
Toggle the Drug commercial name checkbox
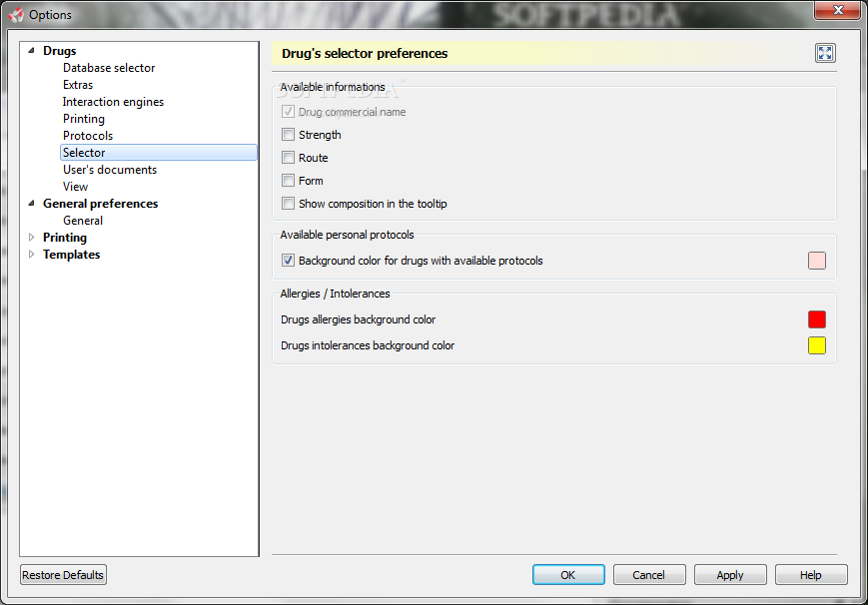coord(288,112)
